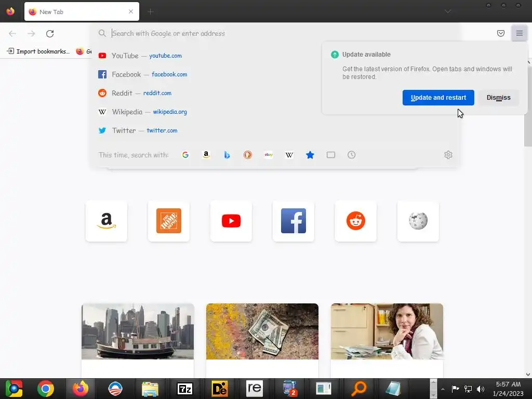Click the Forward navigation arrow
The height and width of the screenshot is (399, 532).
[31, 33]
